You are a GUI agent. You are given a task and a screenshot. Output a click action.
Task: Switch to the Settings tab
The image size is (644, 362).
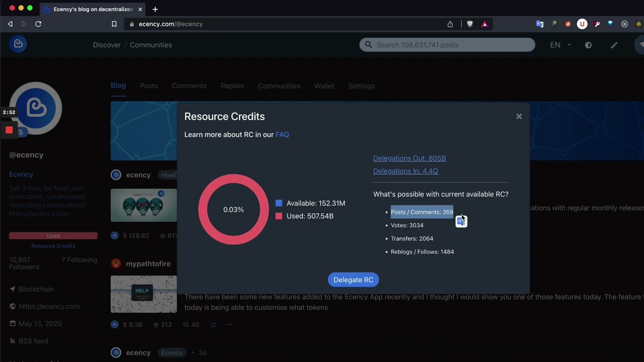(x=361, y=86)
